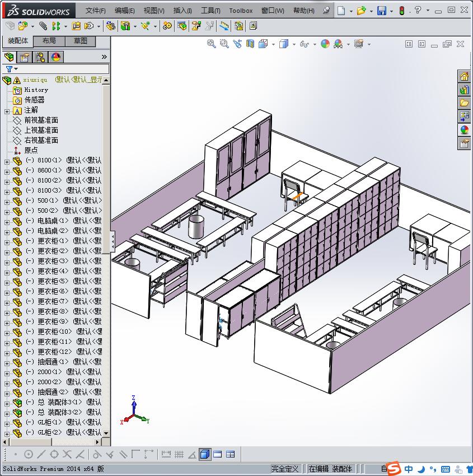Open the ConfigurationManager tab icon
The image size is (473, 476).
click(40, 57)
